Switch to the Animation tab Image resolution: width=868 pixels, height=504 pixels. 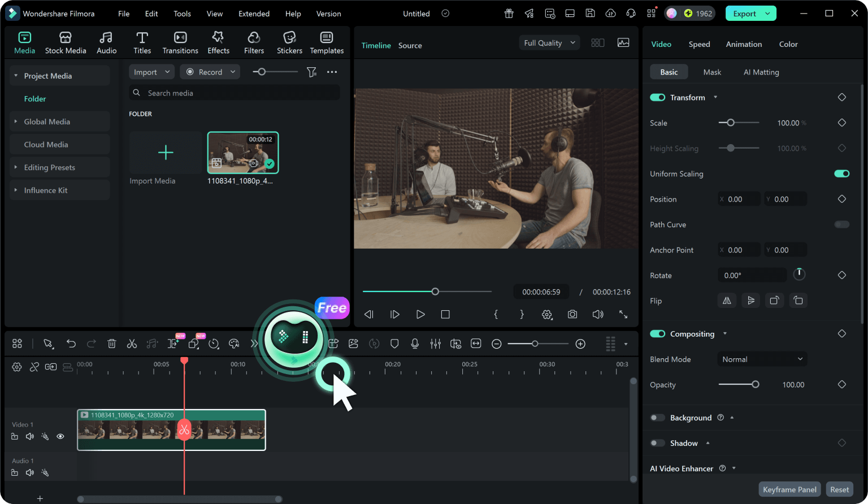pyautogui.click(x=744, y=44)
